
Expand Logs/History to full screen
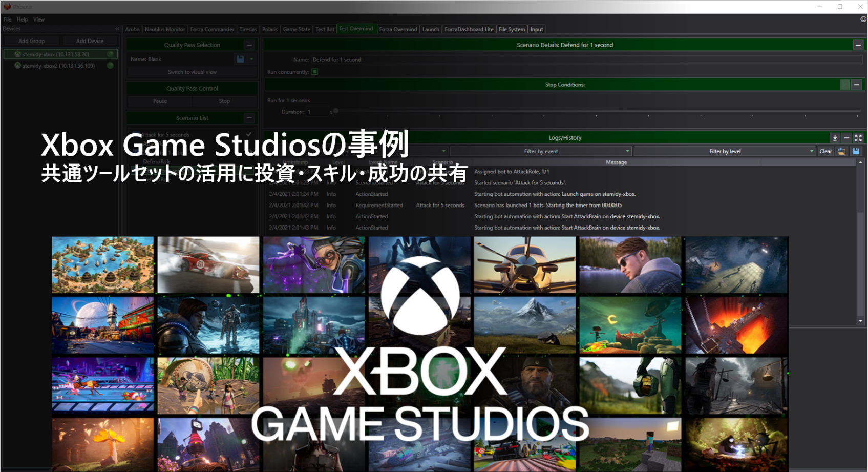point(858,138)
